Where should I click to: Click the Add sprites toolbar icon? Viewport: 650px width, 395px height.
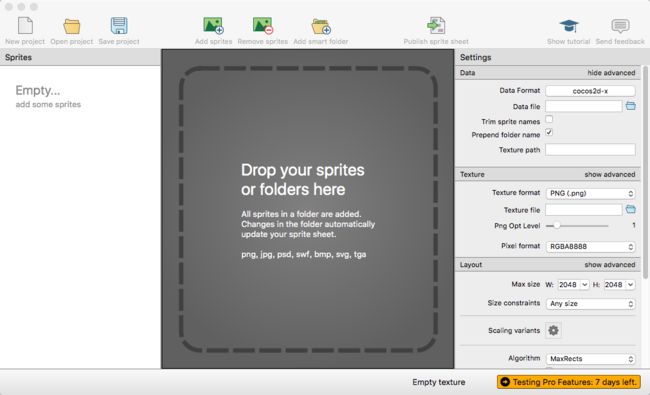point(213,26)
